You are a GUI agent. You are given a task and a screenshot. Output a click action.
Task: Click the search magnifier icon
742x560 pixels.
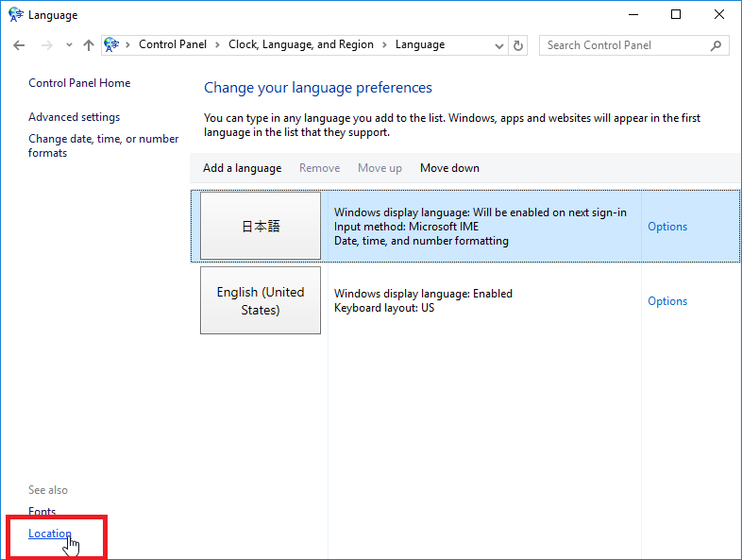click(716, 45)
